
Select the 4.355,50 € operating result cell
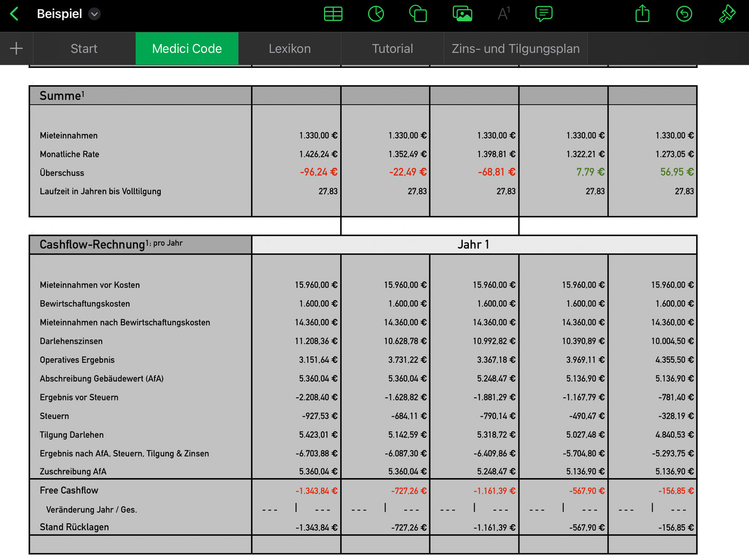[x=674, y=360]
